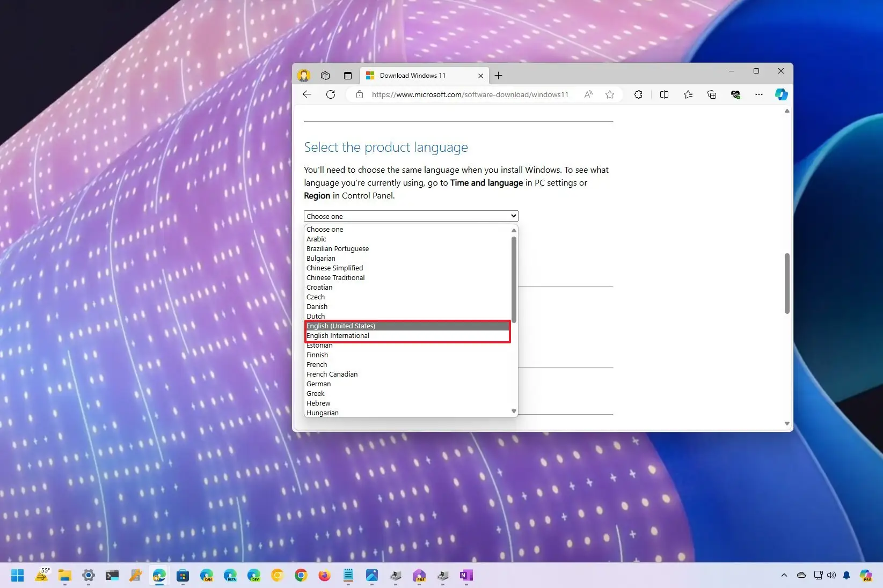
Task: Go back to the previous page
Action: click(307, 94)
